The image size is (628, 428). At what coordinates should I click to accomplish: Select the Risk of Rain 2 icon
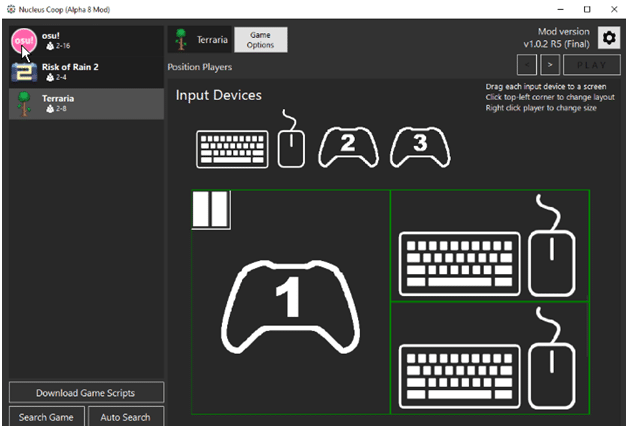coord(24,72)
